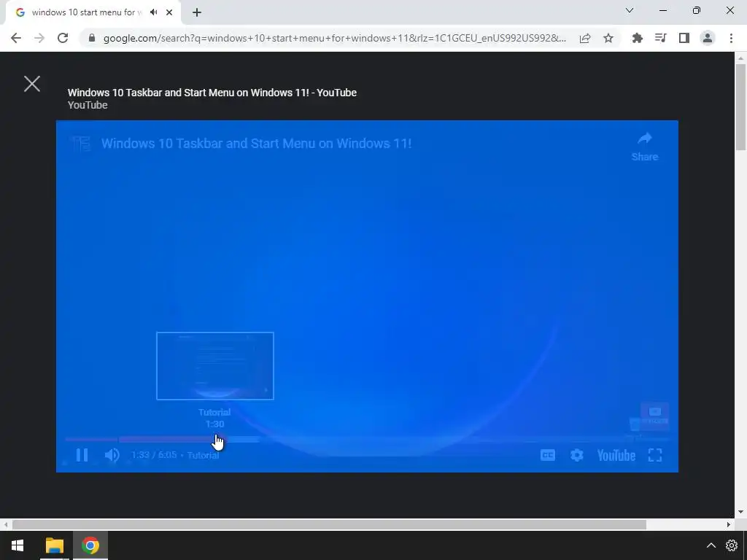Mute the tab via audio icon

coord(153,12)
